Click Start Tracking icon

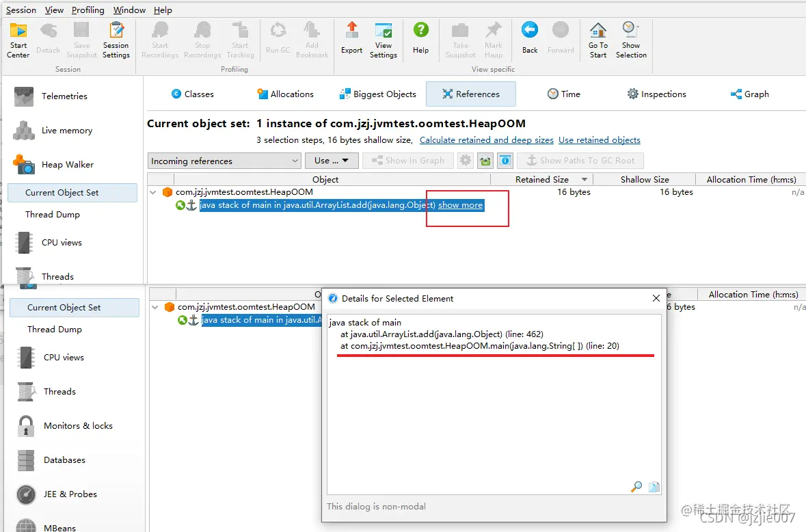[x=240, y=40]
